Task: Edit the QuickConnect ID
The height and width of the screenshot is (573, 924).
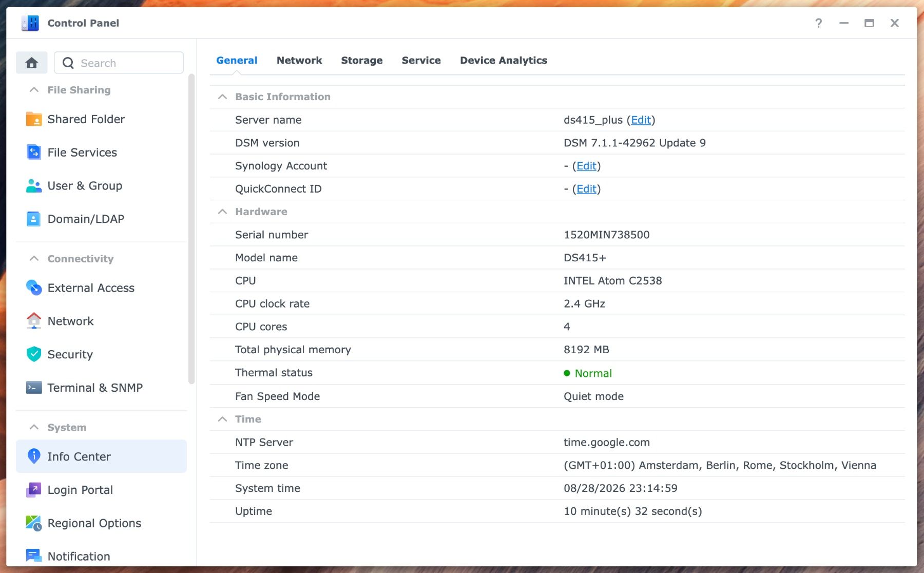Action: pos(586,189)
